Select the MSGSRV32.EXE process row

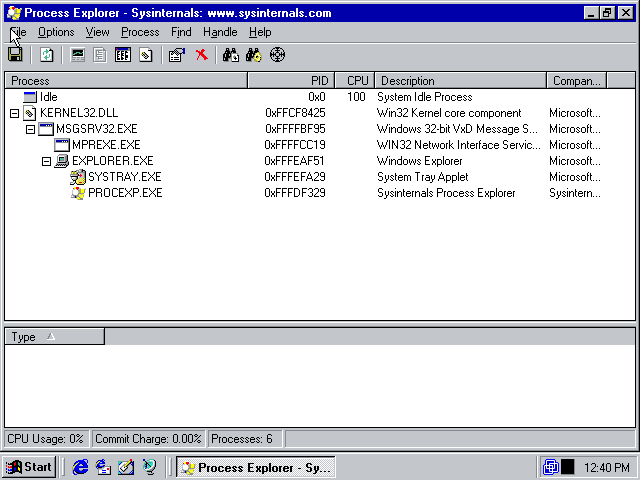[x=320, y=129]
